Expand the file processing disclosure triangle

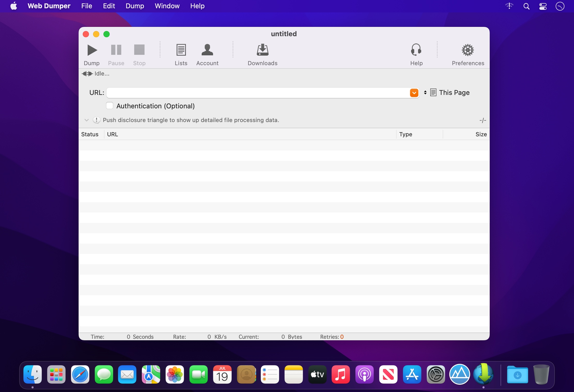[87, 120]
